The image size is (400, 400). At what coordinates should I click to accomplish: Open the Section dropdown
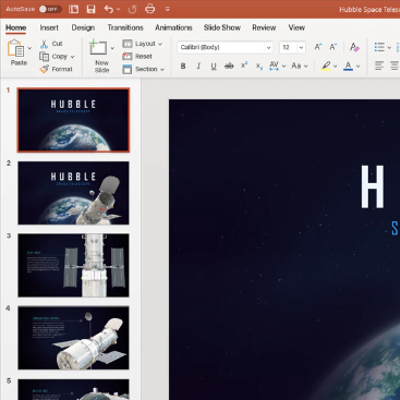point(143,69)
